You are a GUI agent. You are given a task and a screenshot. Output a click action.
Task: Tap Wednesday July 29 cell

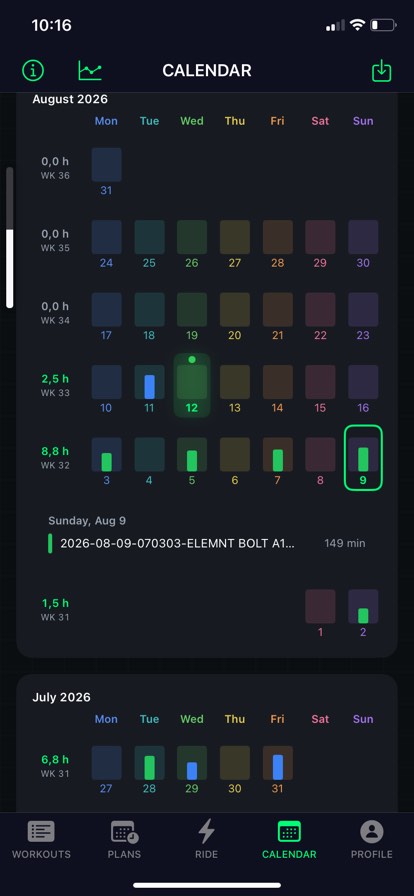(192, 770)
